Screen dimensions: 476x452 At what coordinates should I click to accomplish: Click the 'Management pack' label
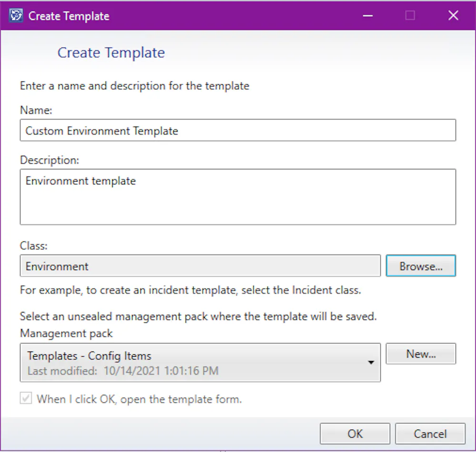(66, 333)
